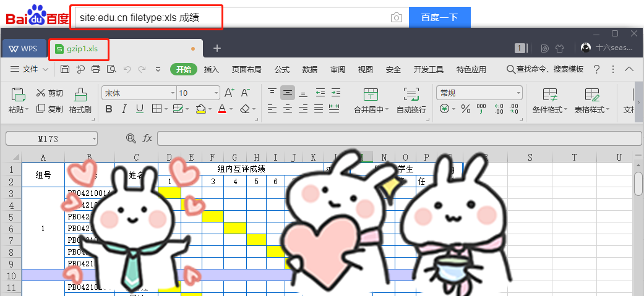Open the number format dropdown showing 常规
The height and width of the screenshot is (296, 644).
click(518, 93)
